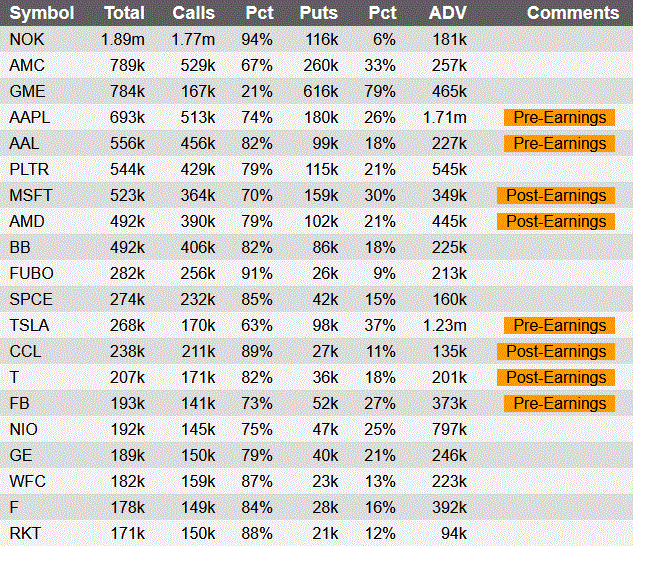Click the RKT ticker symbol
The image size is (659, 563).
(25, 533)
